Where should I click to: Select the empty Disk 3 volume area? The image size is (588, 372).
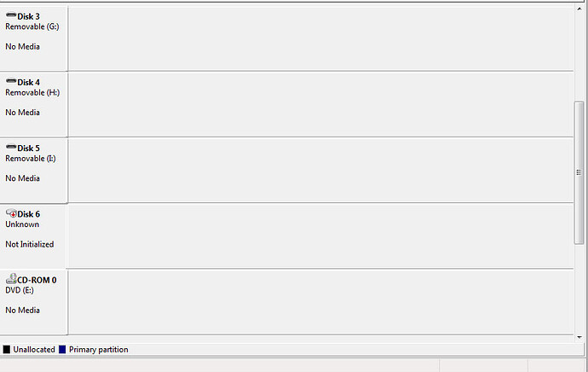pyautogui.click(x=321, y=38)
